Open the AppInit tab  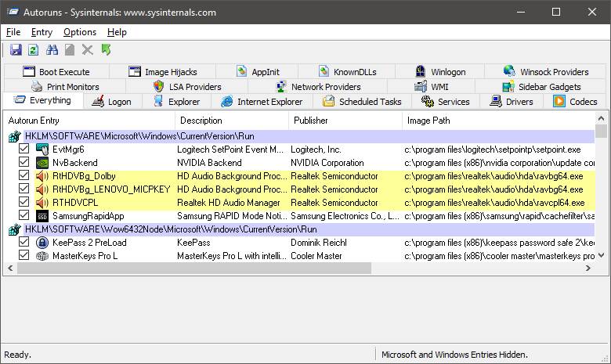click(x=258, y=72)
